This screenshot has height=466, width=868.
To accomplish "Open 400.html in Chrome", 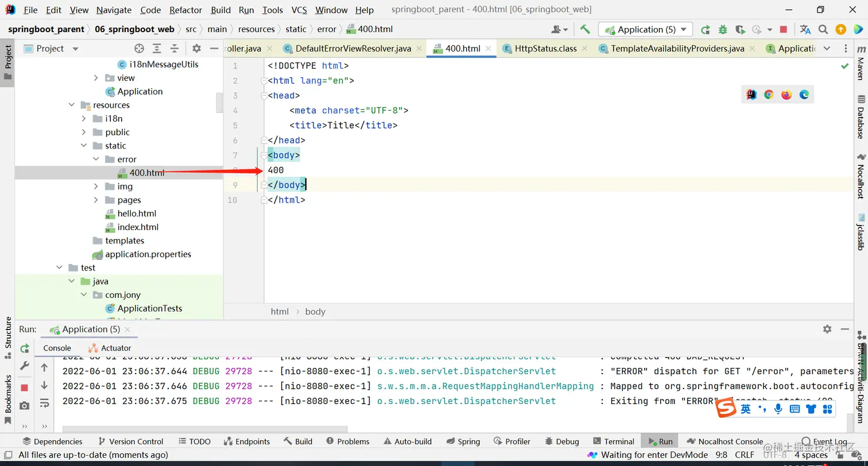I will pyautogui.click(x=769, y=95).
